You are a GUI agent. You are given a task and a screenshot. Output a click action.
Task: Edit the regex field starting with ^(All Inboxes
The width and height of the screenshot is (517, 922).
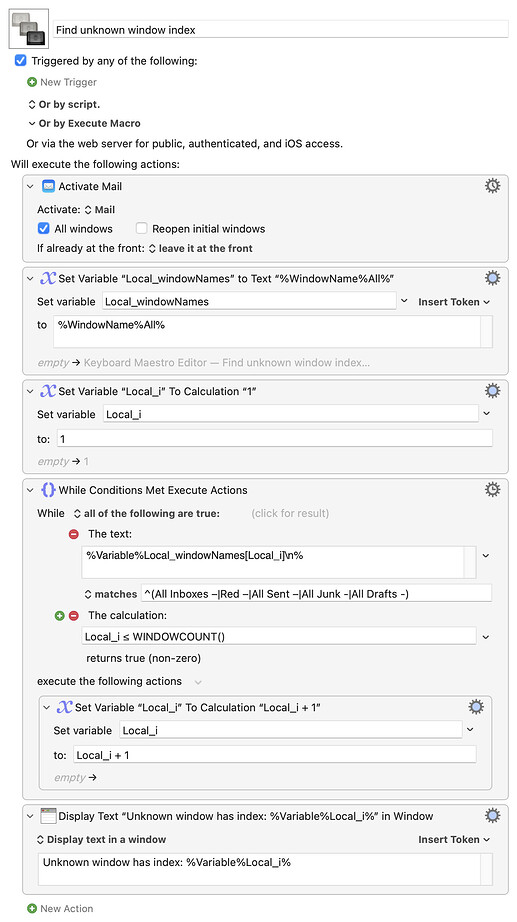click(316, 593)
